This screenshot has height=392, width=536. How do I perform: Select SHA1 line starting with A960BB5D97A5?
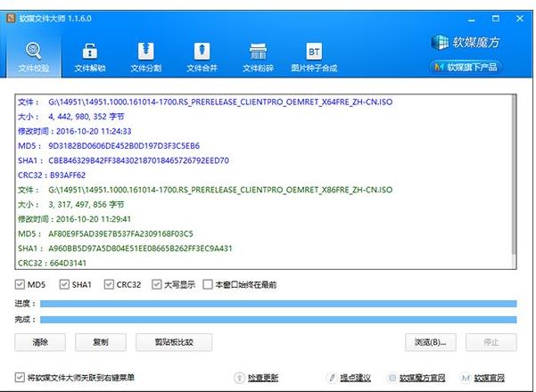[125, 249]
